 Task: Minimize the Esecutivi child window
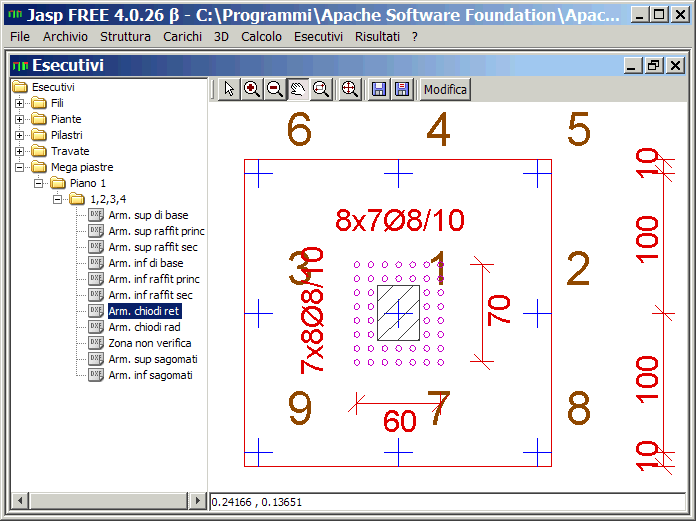[632, 66]
